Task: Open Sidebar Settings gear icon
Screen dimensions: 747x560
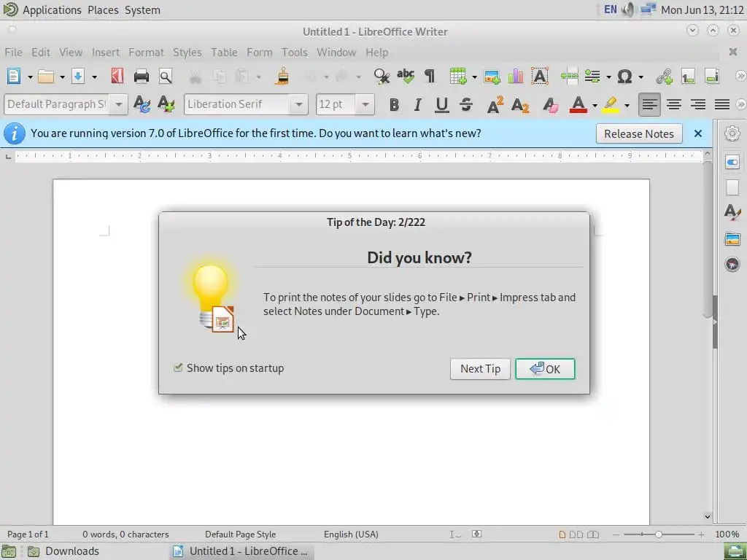Action: pyautogui.click(x=732, y=133)
